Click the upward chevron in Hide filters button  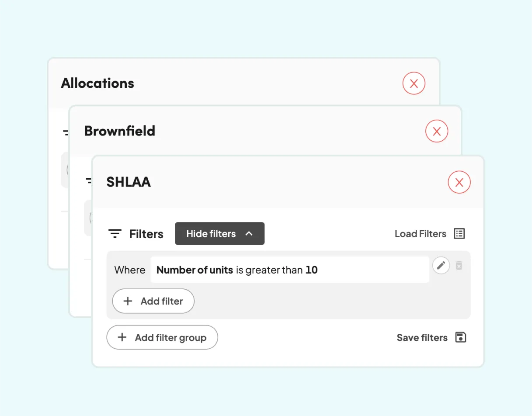(x=249, y=233)
